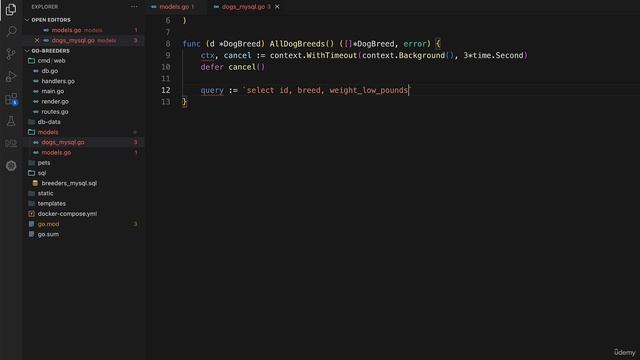Open Explorer more actions ellipsis
Screen dimensions: 640x360
click(134, 7)
